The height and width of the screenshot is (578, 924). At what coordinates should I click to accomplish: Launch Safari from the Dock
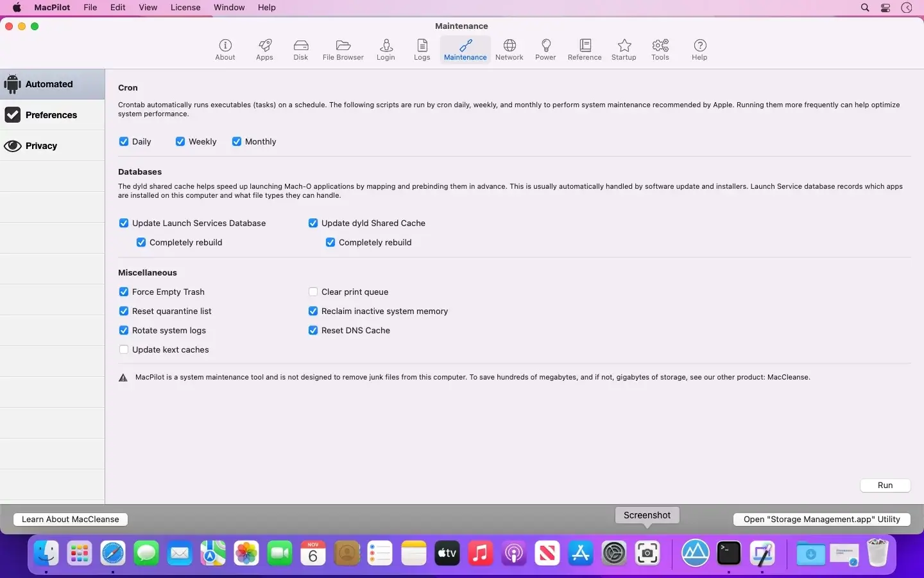click(x=113, y=553)
